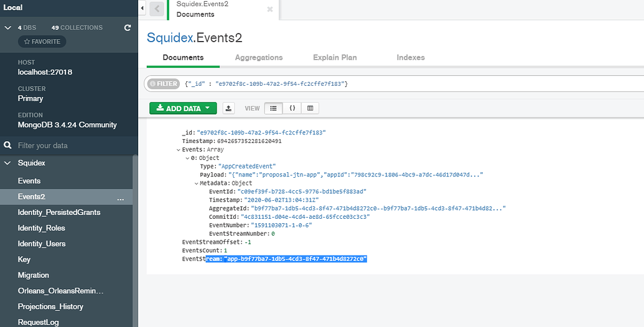Click the EventsCount value 1

(225, 251)
